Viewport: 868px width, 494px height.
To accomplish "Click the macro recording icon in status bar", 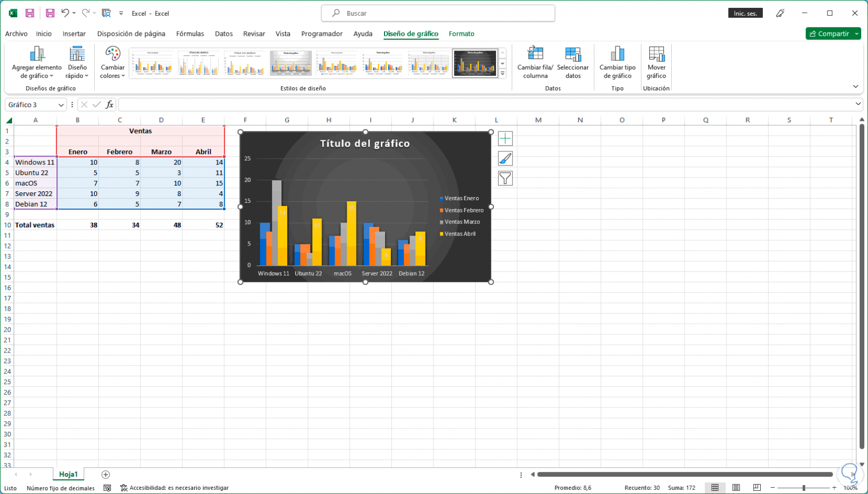I will [107, 488].
